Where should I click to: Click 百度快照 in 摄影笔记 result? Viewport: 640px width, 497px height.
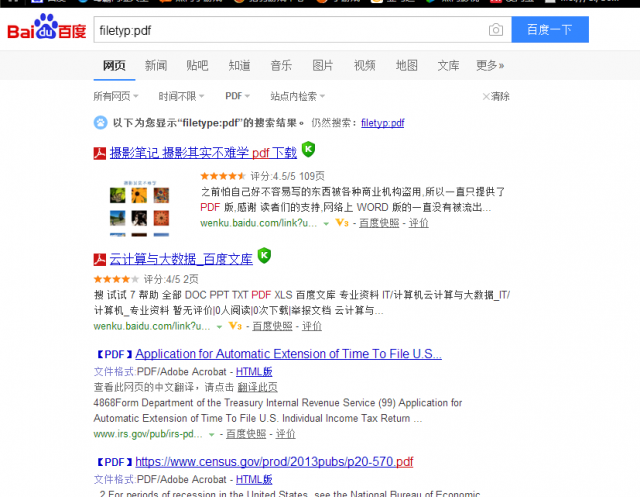point(379,223)
